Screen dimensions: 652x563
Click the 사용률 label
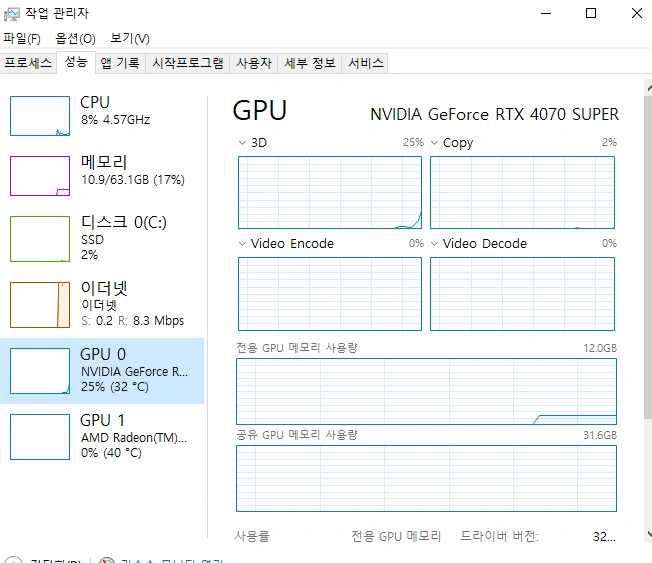click(x=252, y=536)
